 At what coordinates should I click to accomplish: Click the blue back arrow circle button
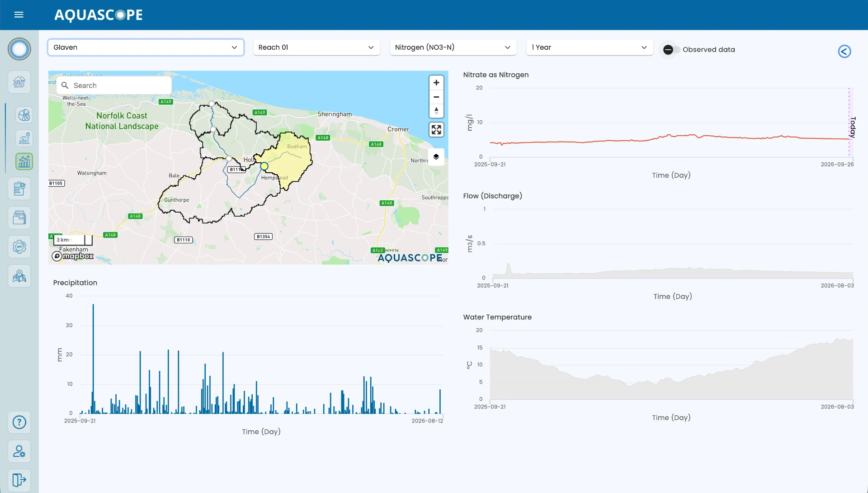click(844, 51)
